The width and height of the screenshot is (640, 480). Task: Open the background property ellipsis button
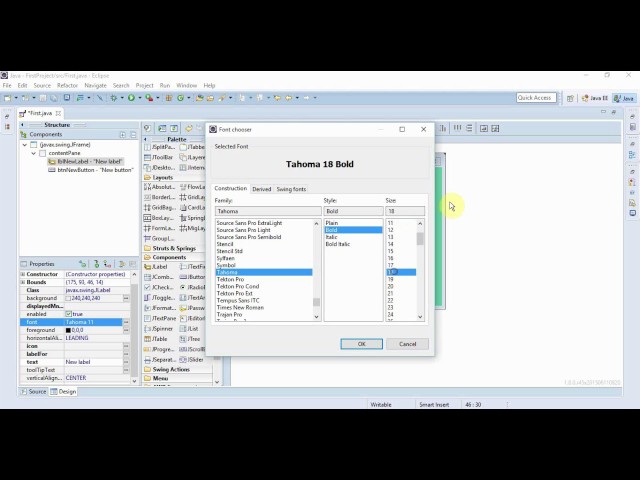pos(126,298)
